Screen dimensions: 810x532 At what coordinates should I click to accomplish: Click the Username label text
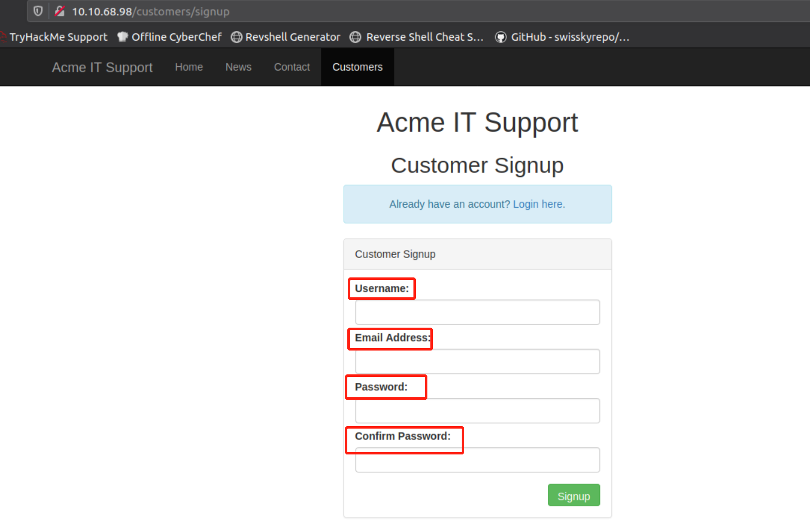pyautogui.click(x=382, y=288)
